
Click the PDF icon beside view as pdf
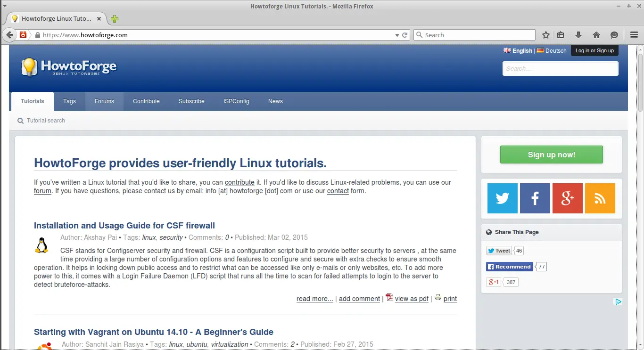(389, 297)
